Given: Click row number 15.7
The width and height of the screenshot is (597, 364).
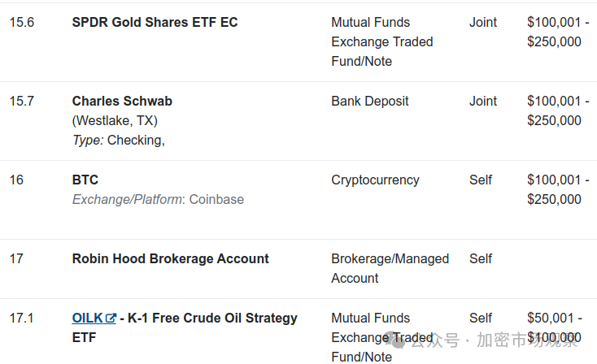Looking at the screenshot, I should 22,102.
